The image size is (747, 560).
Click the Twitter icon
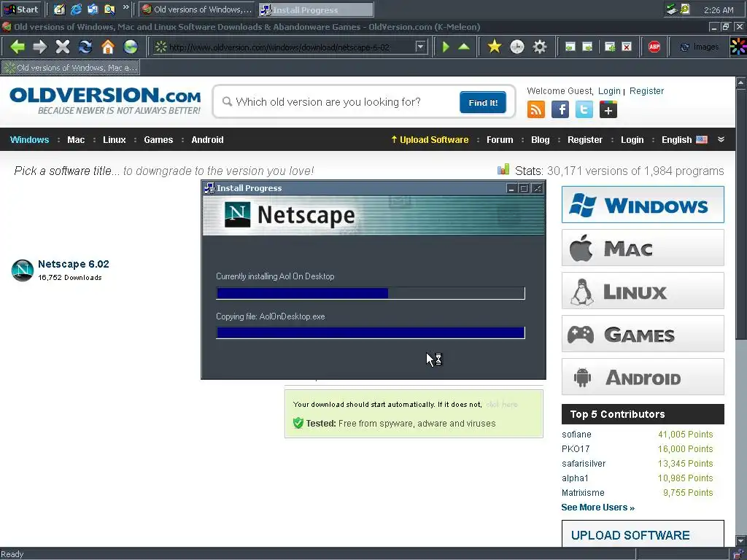click(x=584, y=109)
